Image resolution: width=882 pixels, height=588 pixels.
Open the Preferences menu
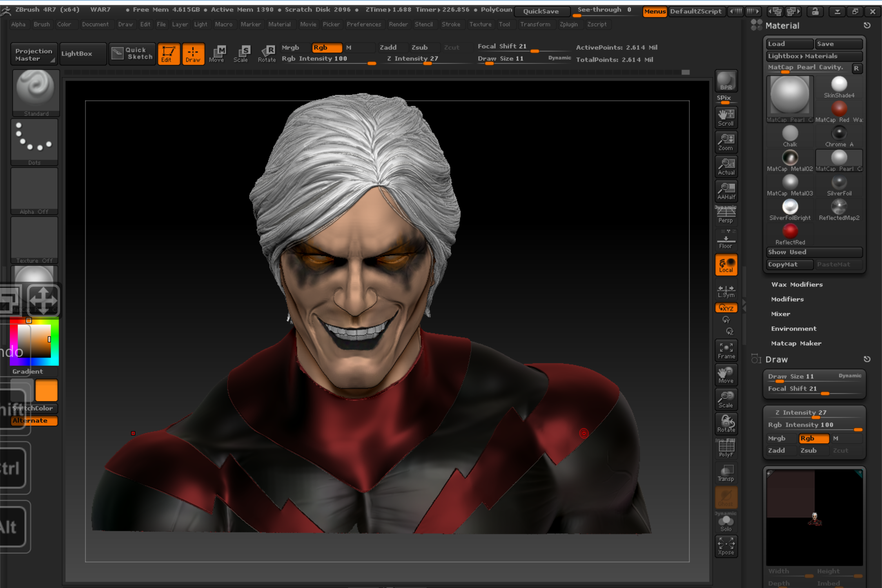[363, 24]
